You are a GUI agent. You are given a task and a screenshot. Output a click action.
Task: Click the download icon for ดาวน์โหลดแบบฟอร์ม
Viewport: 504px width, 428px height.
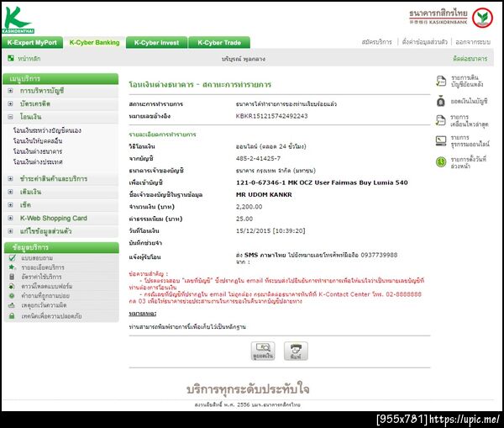(x=12, y=286)
